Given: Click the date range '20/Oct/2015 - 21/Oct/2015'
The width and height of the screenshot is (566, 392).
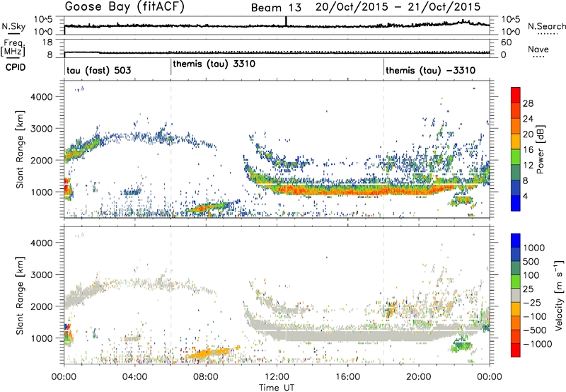Looking at the screenshot, I should click(x=398, y=7).
